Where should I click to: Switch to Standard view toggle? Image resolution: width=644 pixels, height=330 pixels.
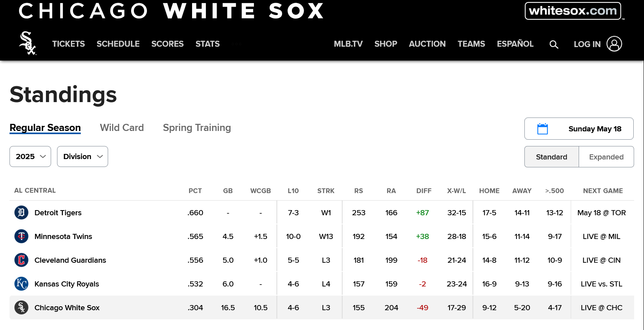(552, 157)
